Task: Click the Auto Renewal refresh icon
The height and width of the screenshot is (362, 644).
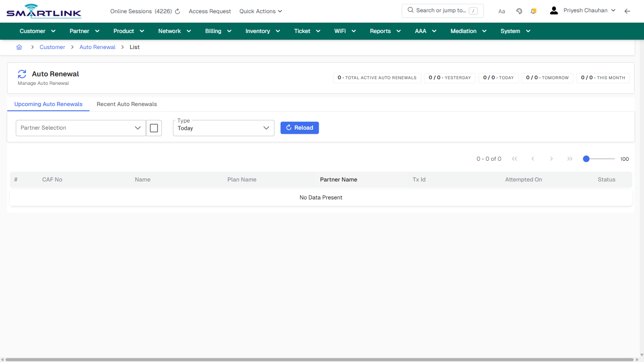Action: click(x=22, y=74)
